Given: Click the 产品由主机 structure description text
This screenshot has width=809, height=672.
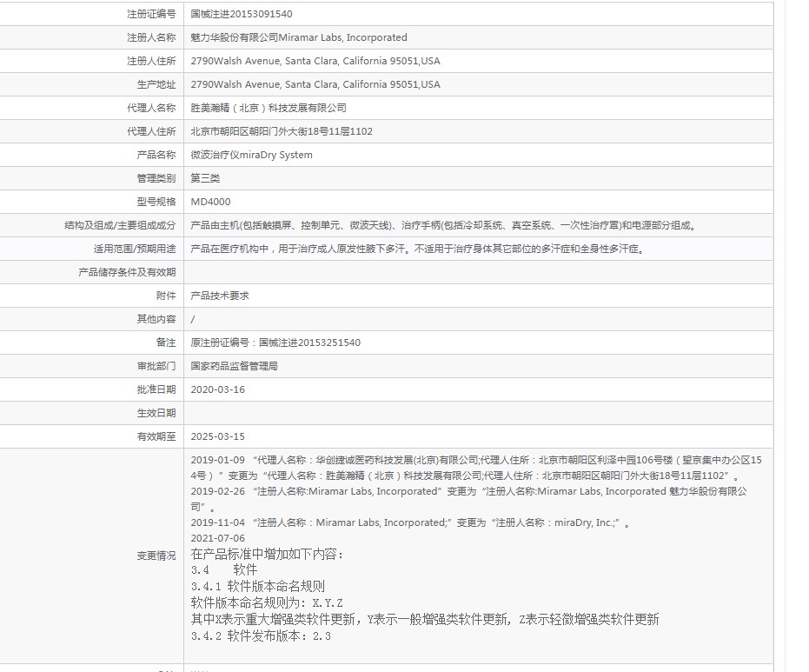Looking at the screenshot, I should click(x=443, y=225).
